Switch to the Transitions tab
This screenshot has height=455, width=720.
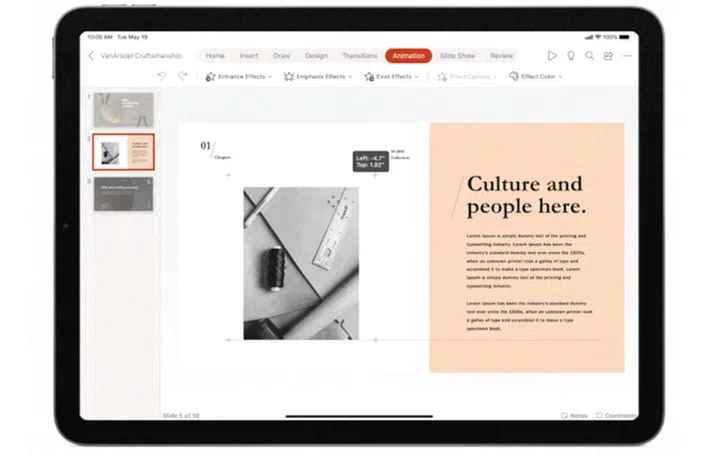click(360, 56)
